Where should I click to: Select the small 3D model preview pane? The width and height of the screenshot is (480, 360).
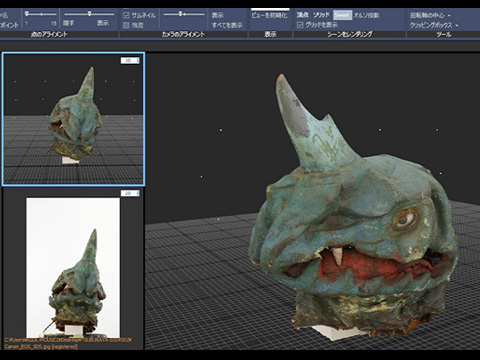coord(73,119)
